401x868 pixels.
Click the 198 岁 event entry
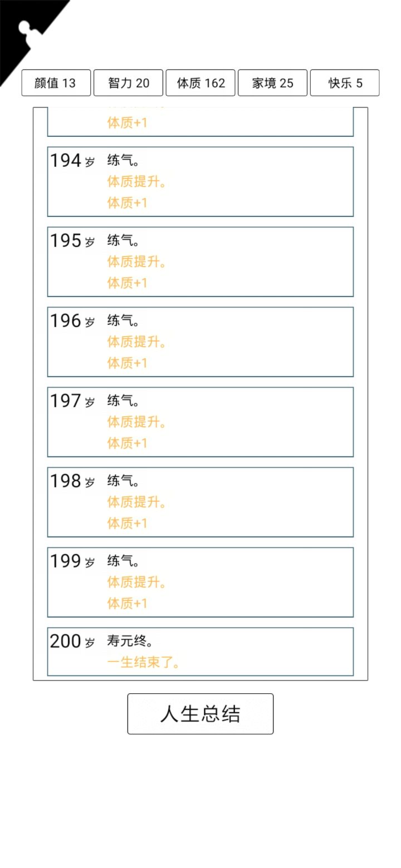[x=200, y=502]
